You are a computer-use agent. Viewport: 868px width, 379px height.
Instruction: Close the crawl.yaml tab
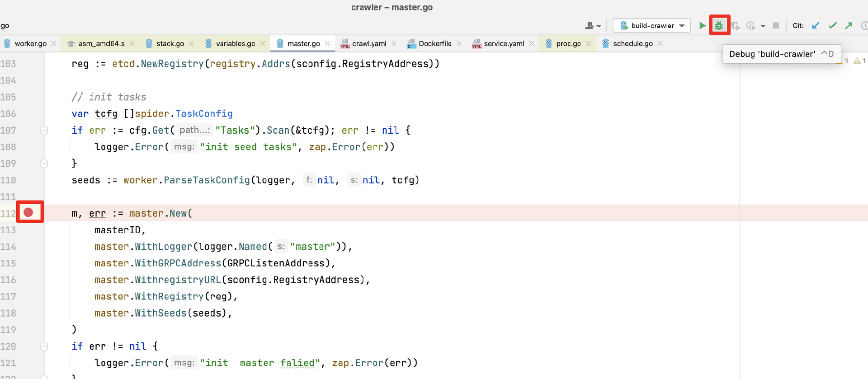(x=394, y=44)
